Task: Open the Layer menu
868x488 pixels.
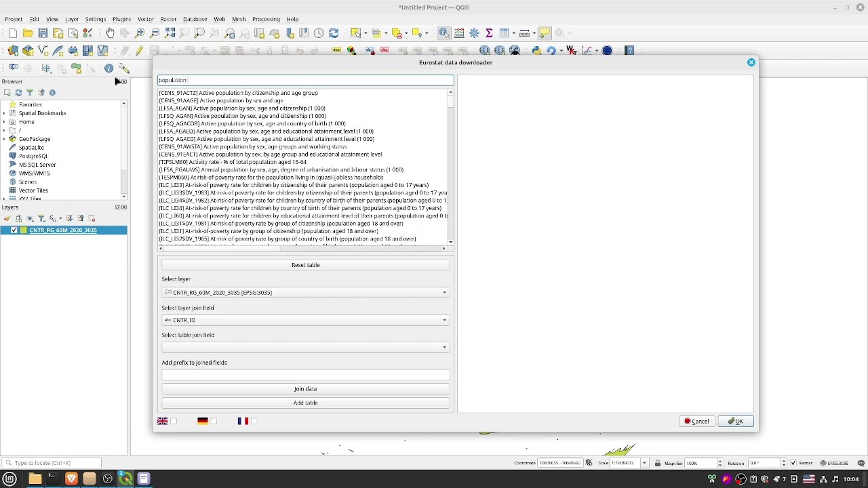Action: pos(72,19)
